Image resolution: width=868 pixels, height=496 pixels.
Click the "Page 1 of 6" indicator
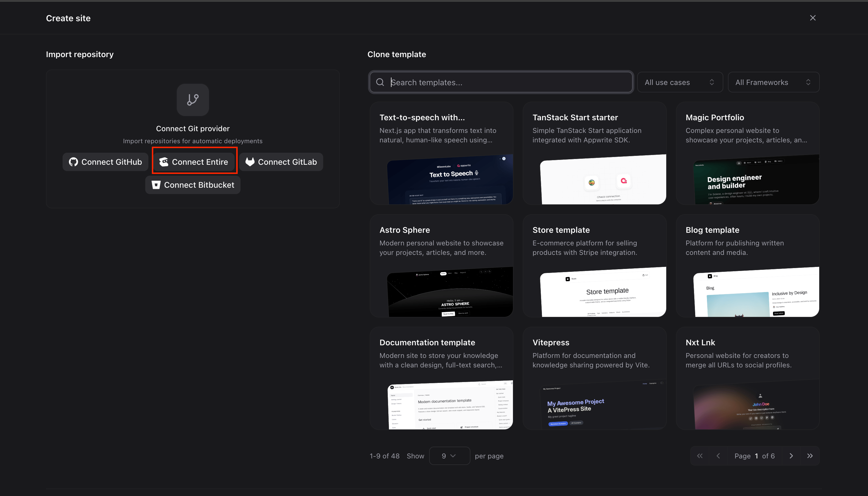(755, 456)
